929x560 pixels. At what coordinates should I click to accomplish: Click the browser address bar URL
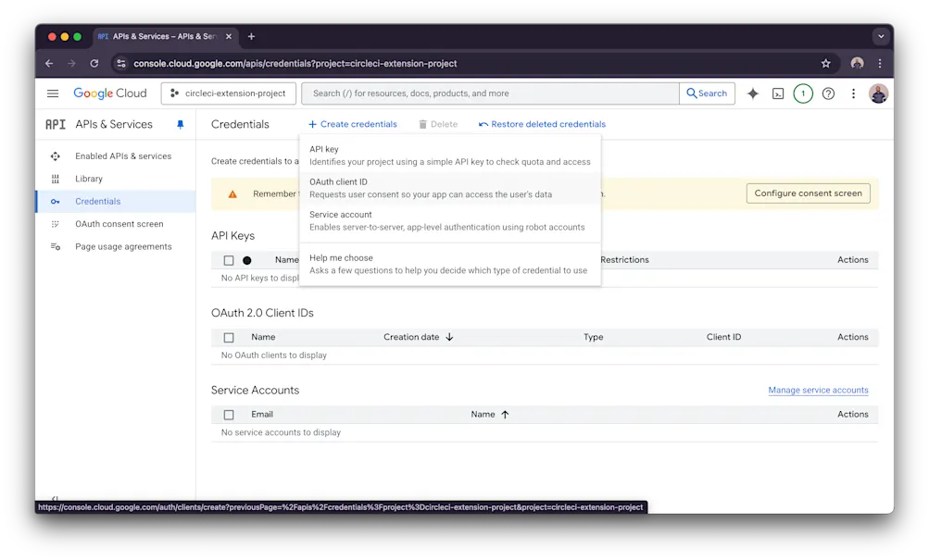pos(295,63)
